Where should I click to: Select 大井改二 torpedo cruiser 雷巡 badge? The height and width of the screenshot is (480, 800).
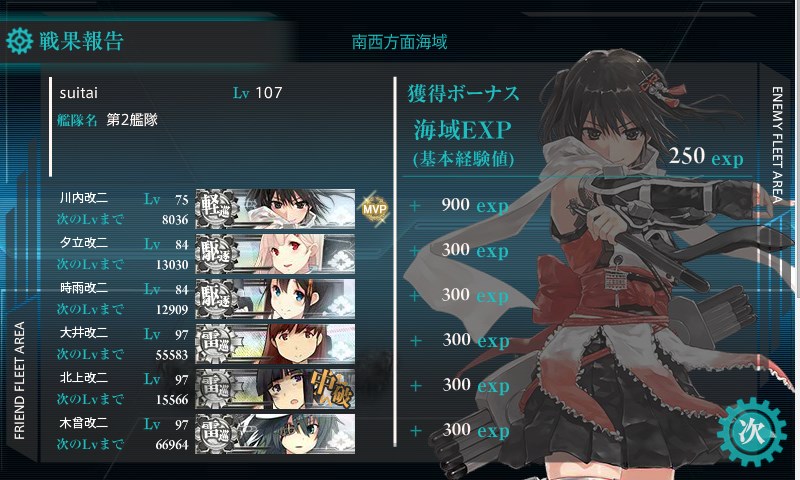216,343
